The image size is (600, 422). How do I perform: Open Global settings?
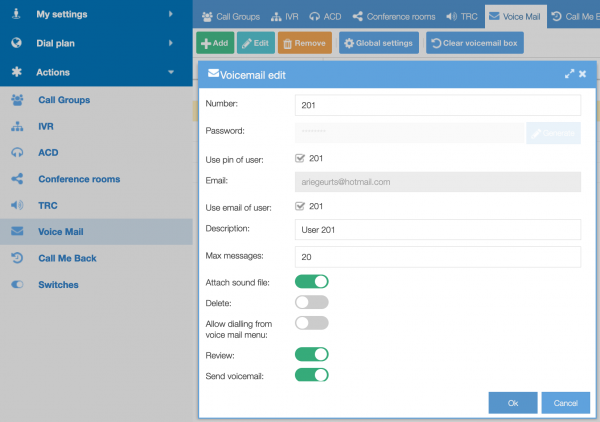[379, 43]
